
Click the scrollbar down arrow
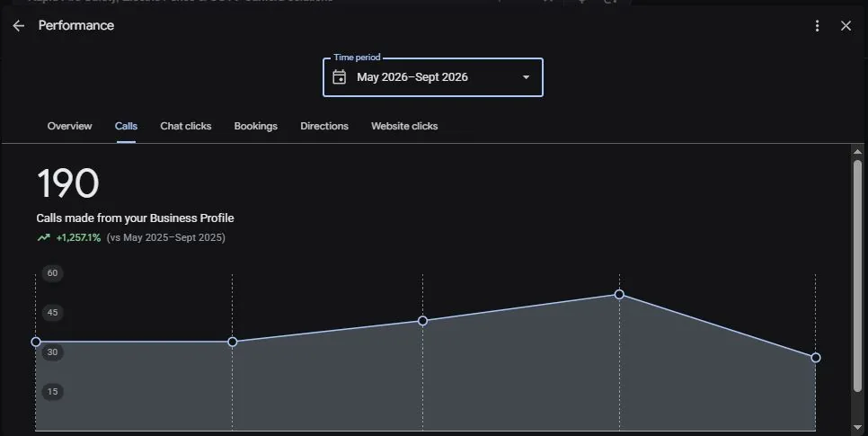click(857, 428)
